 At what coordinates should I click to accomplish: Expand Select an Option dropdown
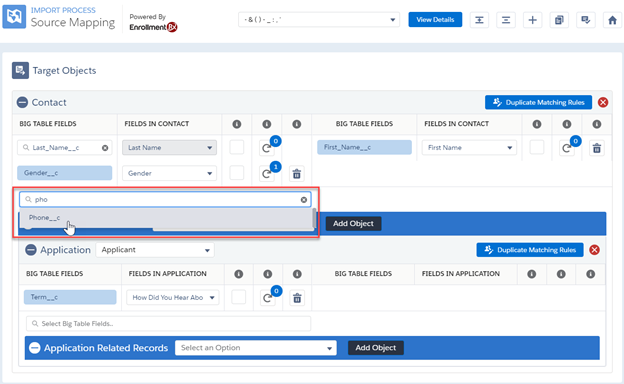(x=255, y=348)
